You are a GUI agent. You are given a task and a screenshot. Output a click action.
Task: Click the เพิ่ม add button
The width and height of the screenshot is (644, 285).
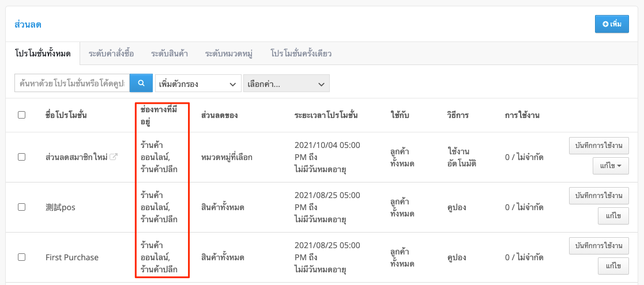[x=612, y=24]
